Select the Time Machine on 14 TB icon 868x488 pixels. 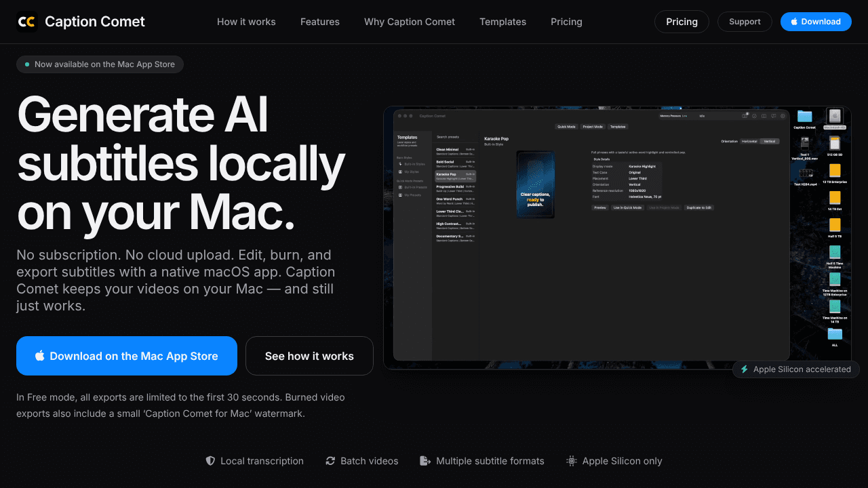point(835,306)
